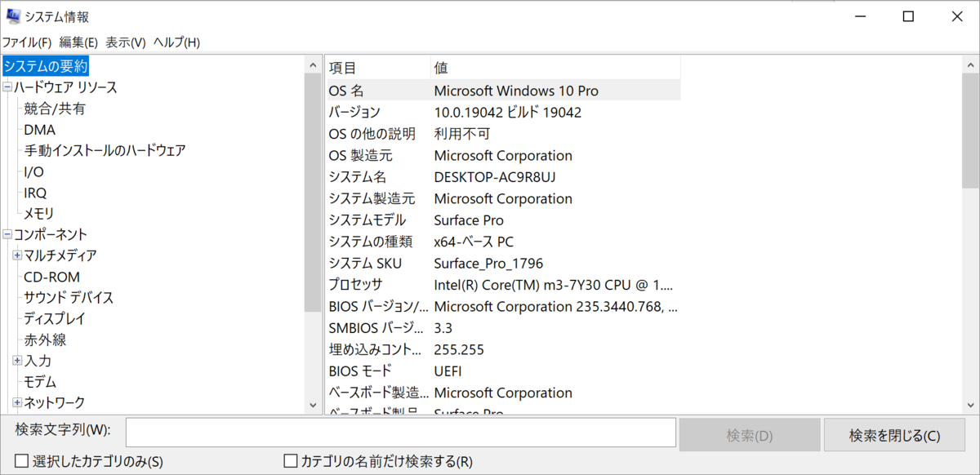Click the details pane scrollbar thumb
Image resolution: width=980 pixels, height=475 pixels.
971,131
